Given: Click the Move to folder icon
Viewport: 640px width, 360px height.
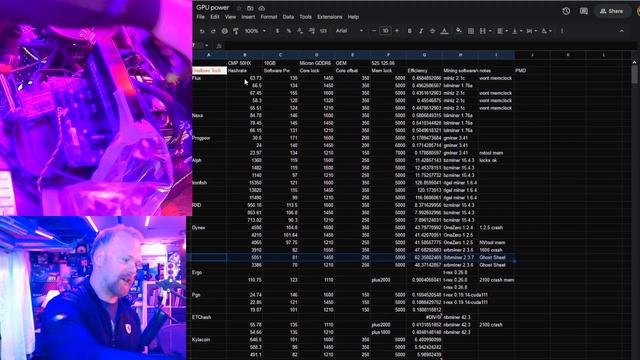Looking at the screenshot, I should pos(250,8).
